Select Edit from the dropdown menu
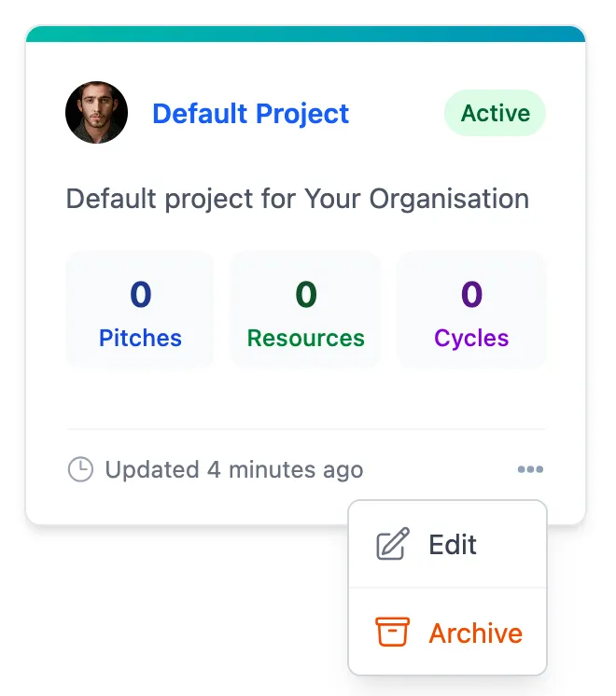Screen dimensions: 616x696 click(448, 544)
